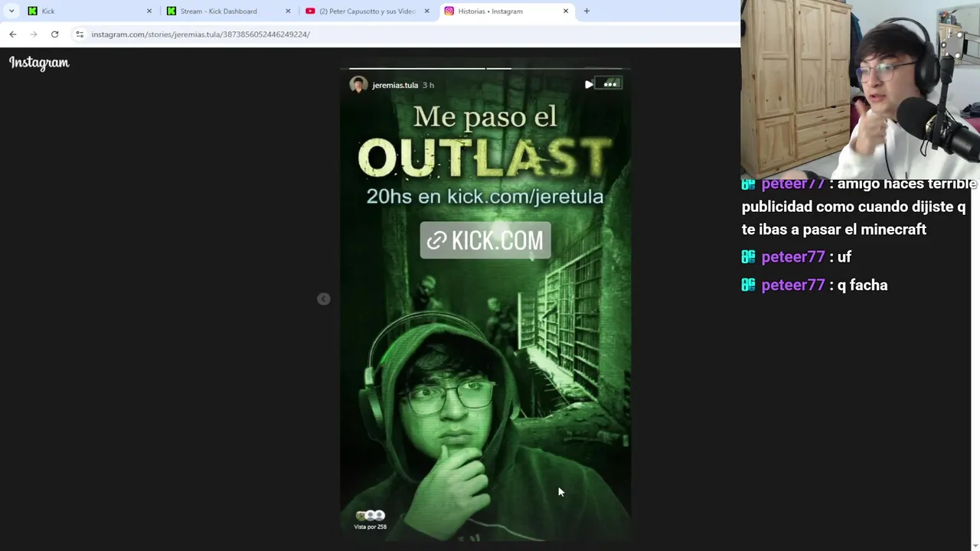
Task: Switch to the Kick browser tab
Action: pyautogui.click(x=88, y=11)
